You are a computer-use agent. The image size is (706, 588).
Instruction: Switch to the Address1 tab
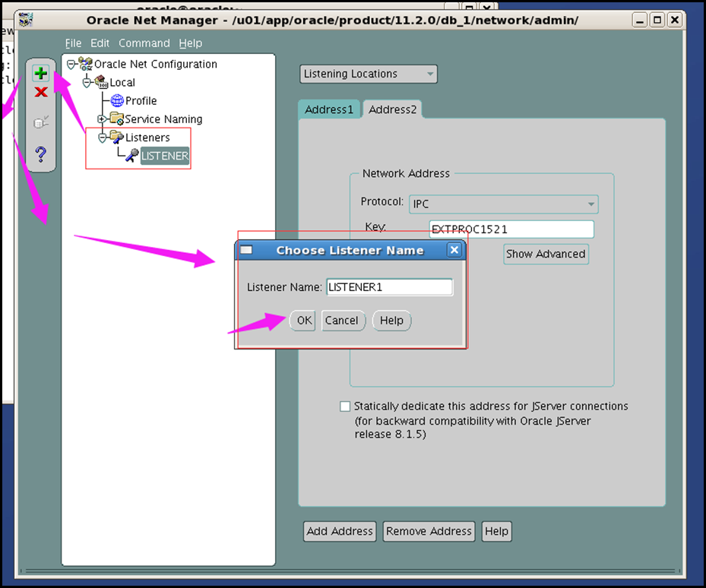click(329, 109)
